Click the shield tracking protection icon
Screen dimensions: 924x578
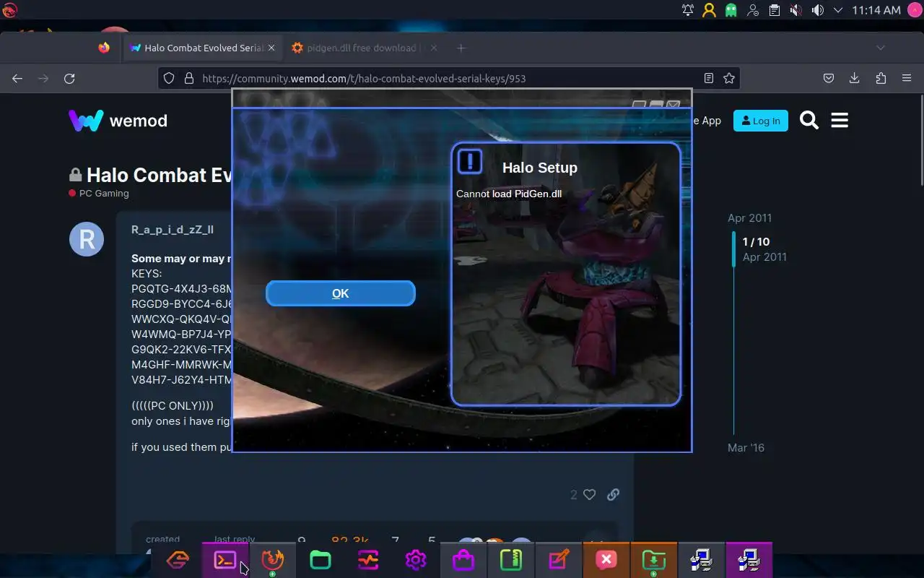click(x=169, y=78)
